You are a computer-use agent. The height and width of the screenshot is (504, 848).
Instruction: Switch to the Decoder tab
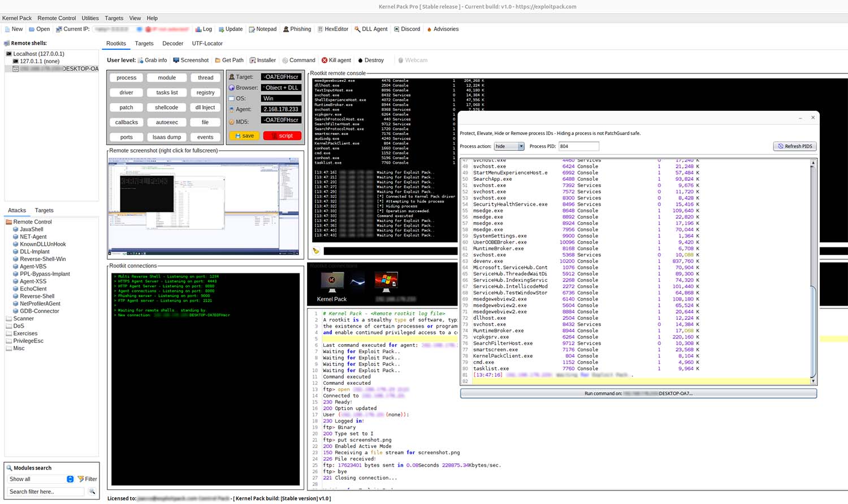tap(172, 44)
